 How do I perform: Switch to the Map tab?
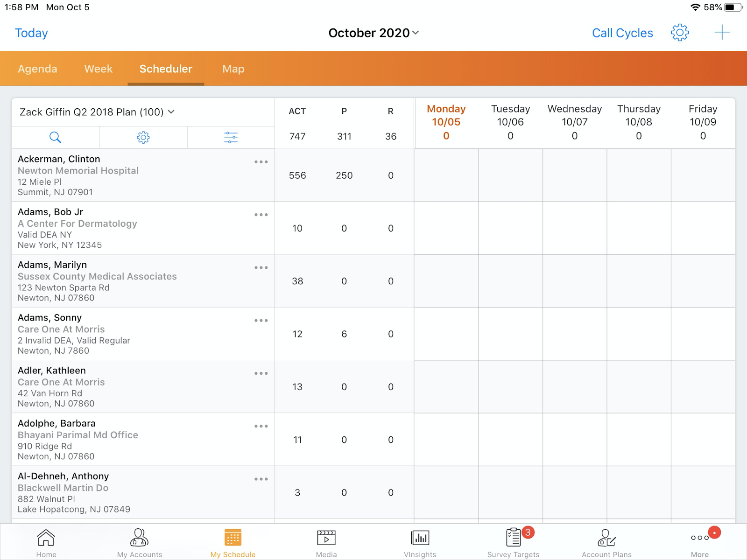click(233, 69)
